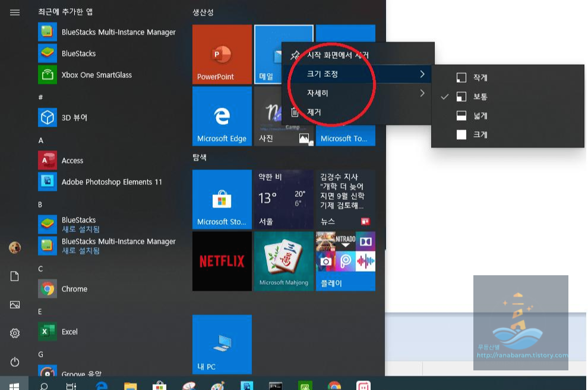
Task: Open the Microsoft Mahjong tile
Action: 284,261
